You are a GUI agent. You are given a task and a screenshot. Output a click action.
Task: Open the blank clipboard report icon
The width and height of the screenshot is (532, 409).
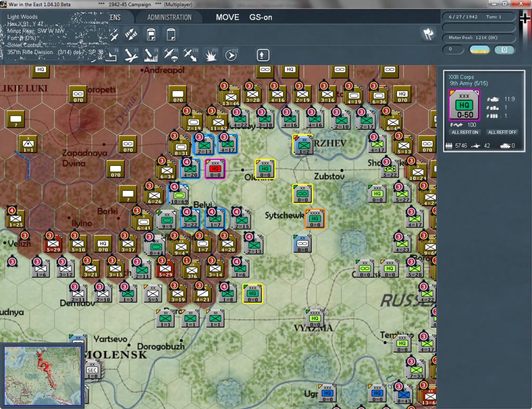(171, 34)
